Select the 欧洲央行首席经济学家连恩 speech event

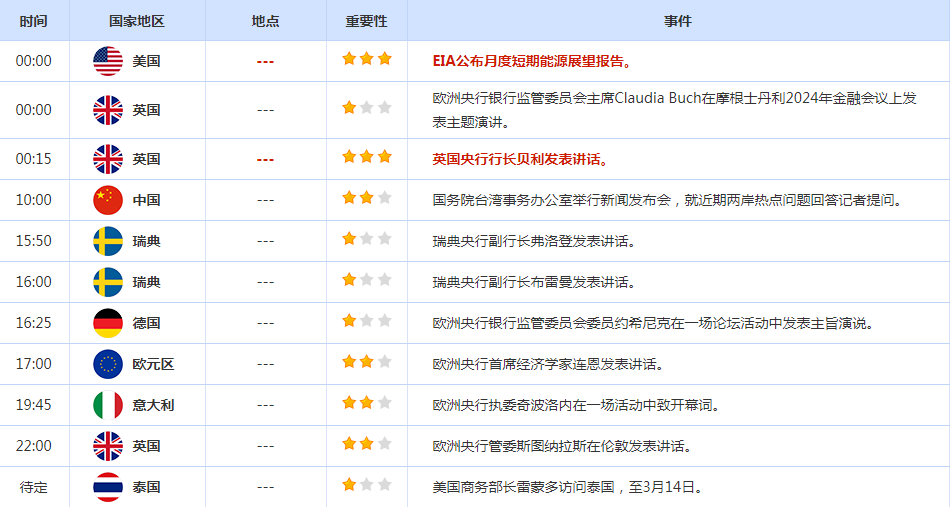coord(548,364)
